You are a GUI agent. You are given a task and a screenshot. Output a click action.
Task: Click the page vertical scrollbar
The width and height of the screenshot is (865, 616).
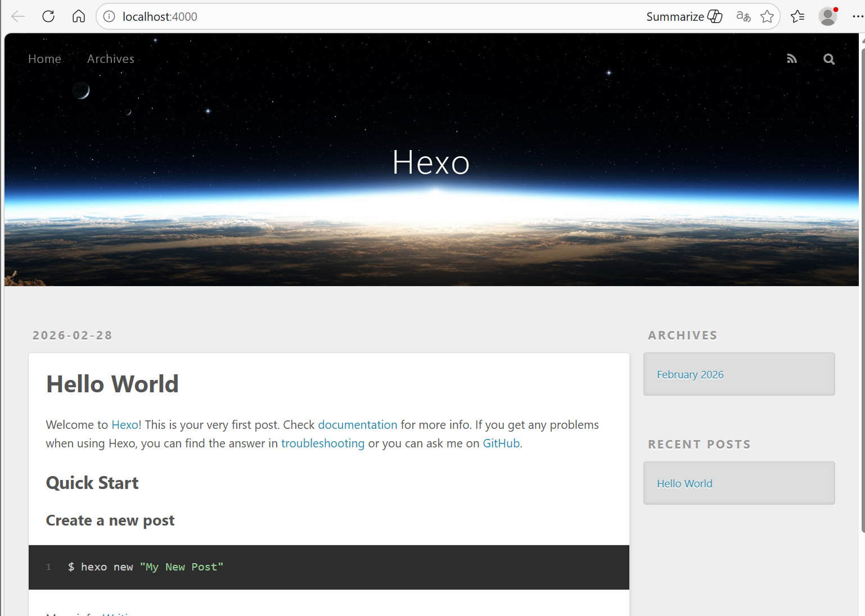click(862, 289)
